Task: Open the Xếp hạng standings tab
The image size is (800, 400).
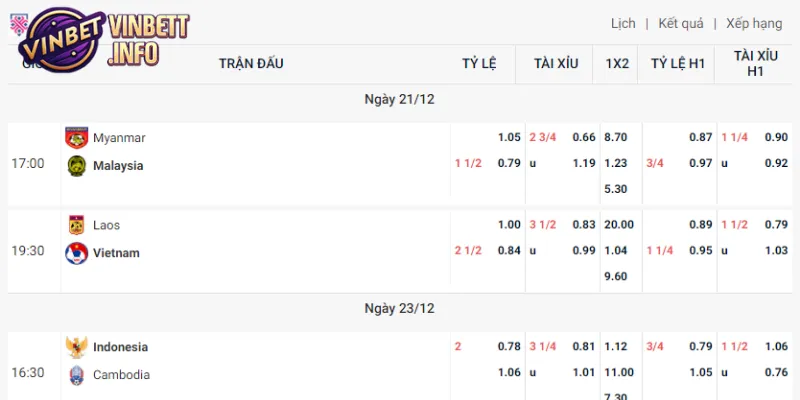Action: 754,23
